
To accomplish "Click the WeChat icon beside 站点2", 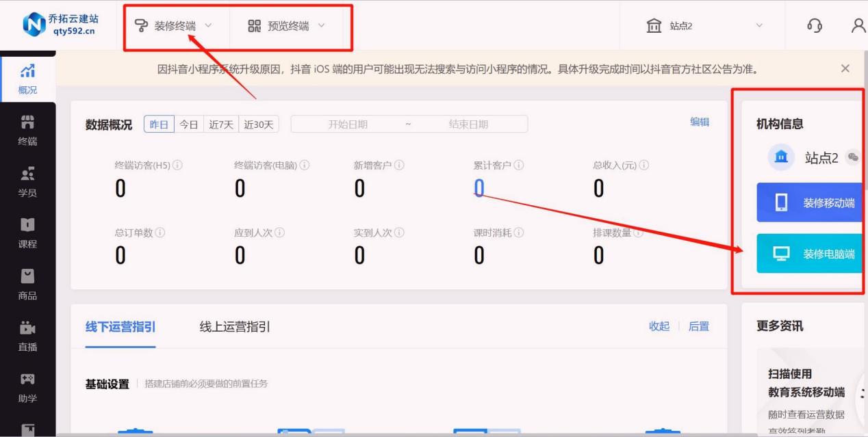I will [x=852, y=157].
